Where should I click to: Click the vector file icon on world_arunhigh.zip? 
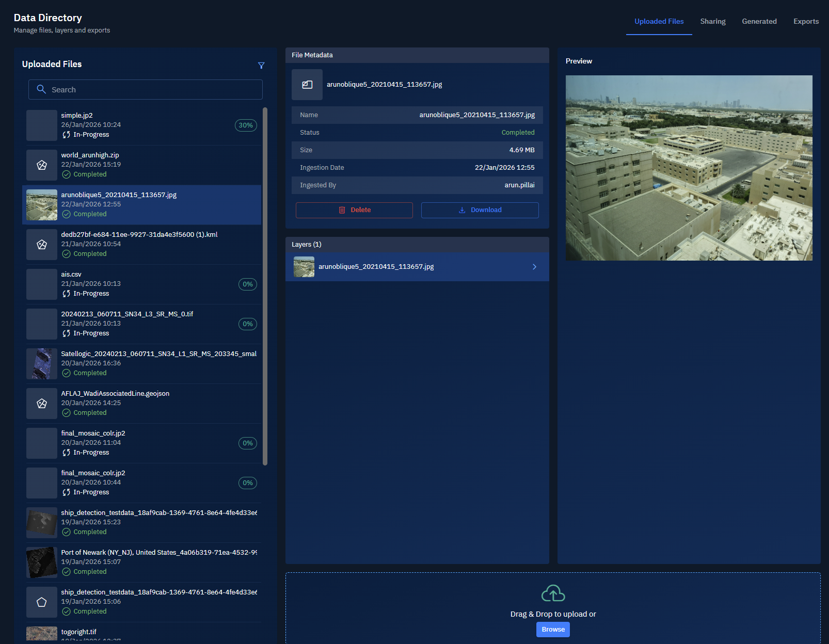pos(41,165)
